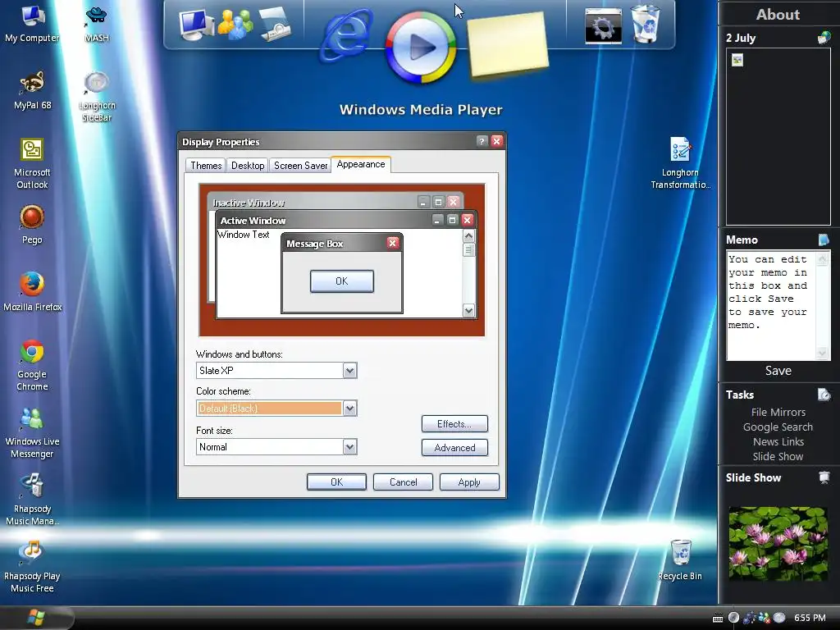Viewport: 840px width, 630px height.
Task: Click OK in Display Properties dialog footer
Action: click(x=336, y=482)
